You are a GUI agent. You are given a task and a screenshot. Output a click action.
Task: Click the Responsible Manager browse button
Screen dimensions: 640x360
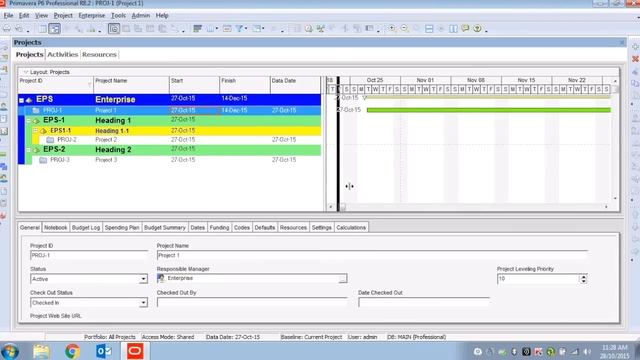(x=343, y=278)
